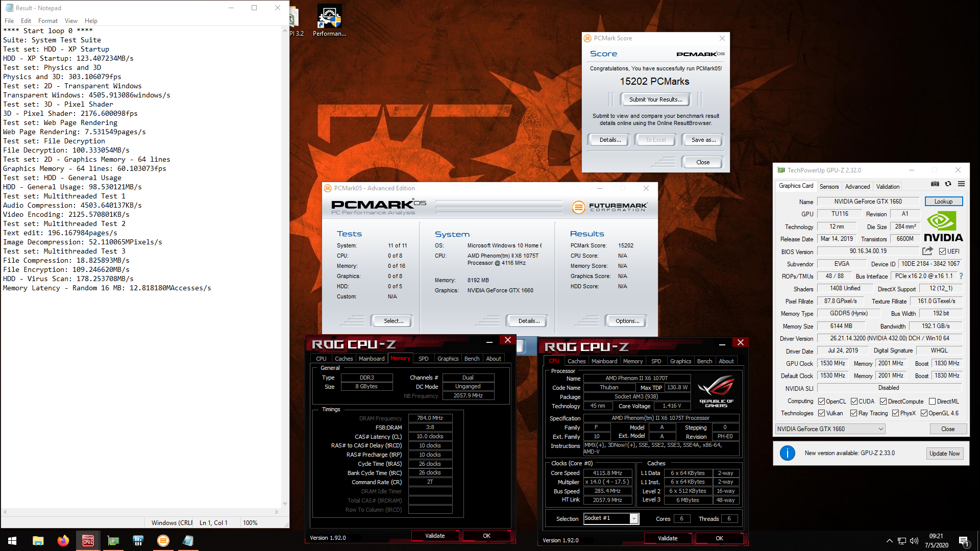Click the Close button in the GPU-Z window
The width and height of the screenshot is (980, 551).
[948, 429]
